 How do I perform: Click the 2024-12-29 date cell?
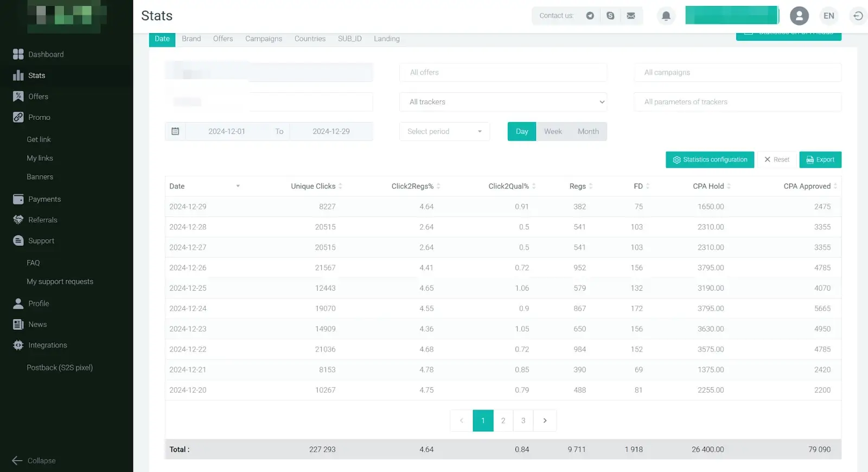[188, 207]
